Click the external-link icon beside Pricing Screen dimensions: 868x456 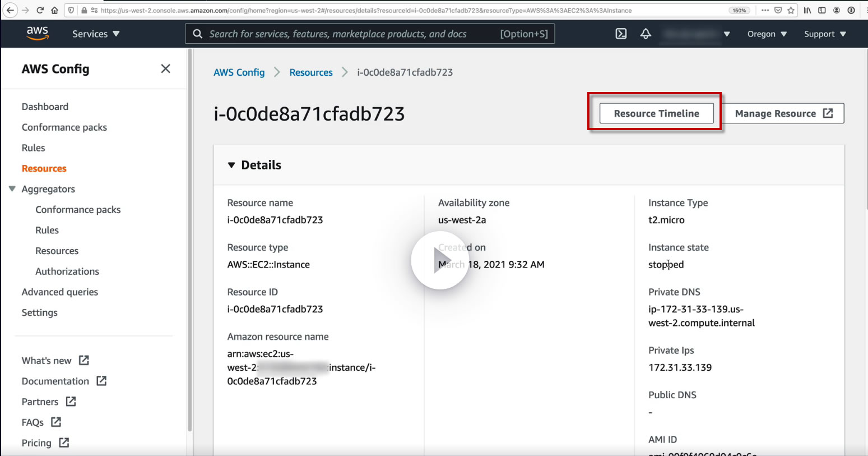click(64, 443)
